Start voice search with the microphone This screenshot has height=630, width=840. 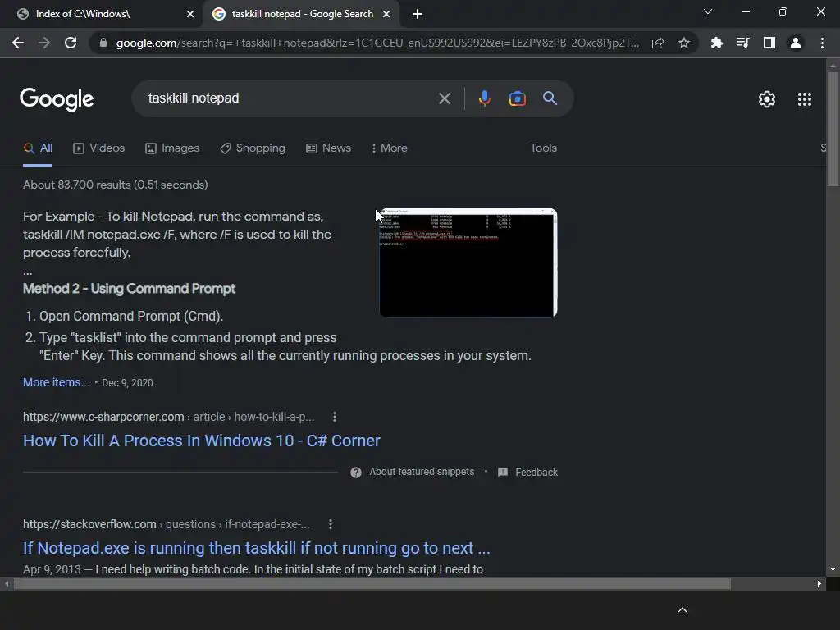484,98
